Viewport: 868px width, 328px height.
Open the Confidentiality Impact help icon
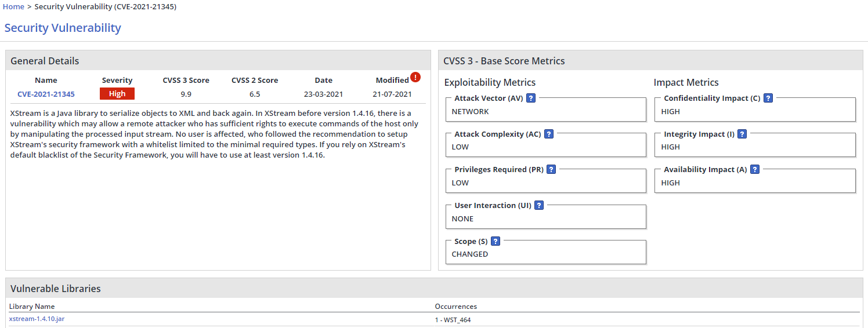coord(768,99)
